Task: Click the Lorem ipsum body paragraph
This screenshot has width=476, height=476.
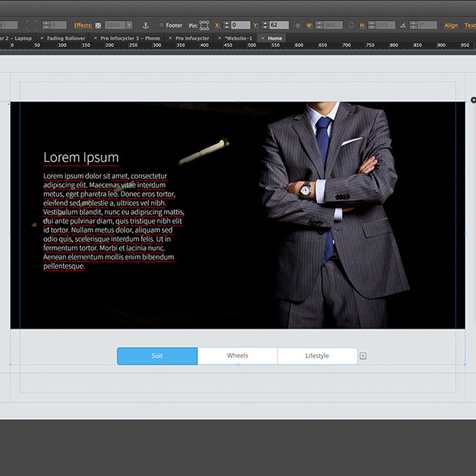Action: point(114,221)
